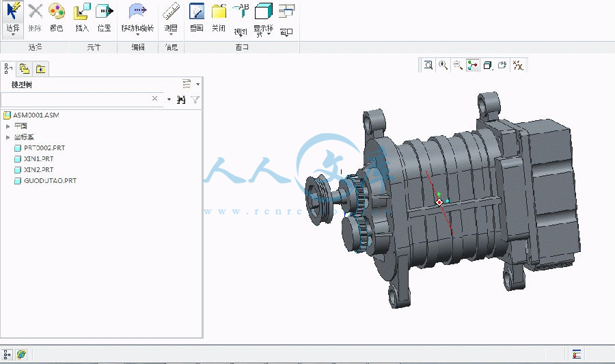Expand the 坐标系 tree node
This screenshot has height=364, width=615.
point(8,137)
